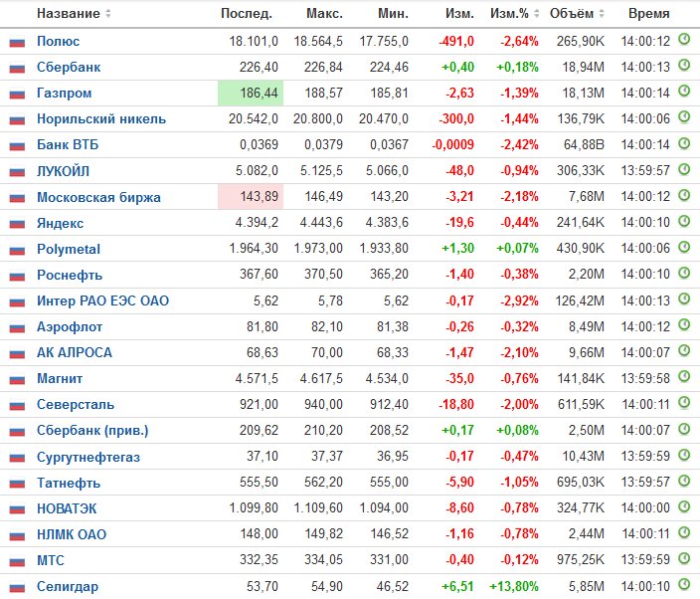Click the Послед. column header
Screen dimensions: 700x599
pyautogui.click(x=247, y=13)
